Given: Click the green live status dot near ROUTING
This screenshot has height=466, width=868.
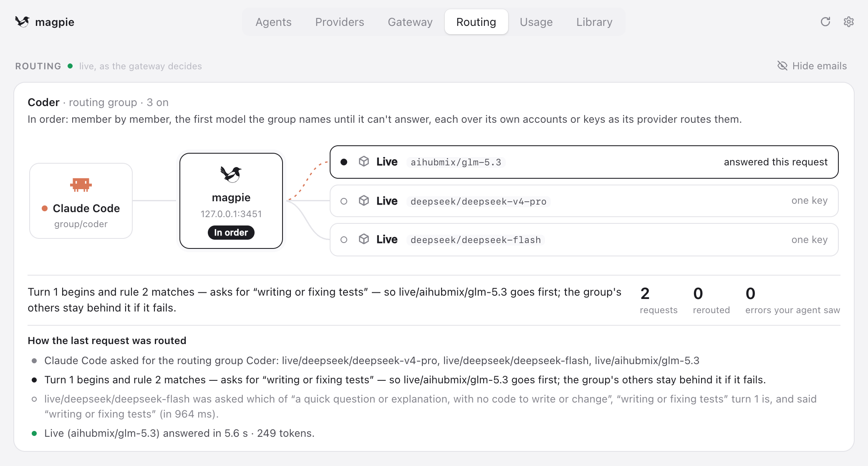Looking at the screenshot, I should [x=70, y=66].
